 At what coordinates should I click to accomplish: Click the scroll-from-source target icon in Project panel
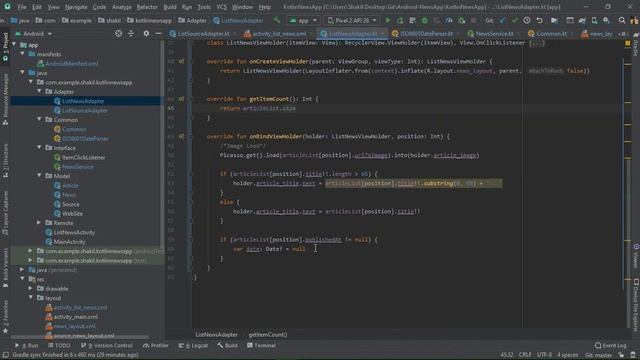pos(118,33)
